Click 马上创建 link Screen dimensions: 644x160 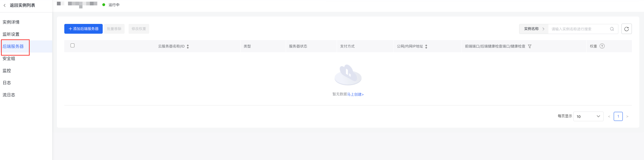click(355, 94)
